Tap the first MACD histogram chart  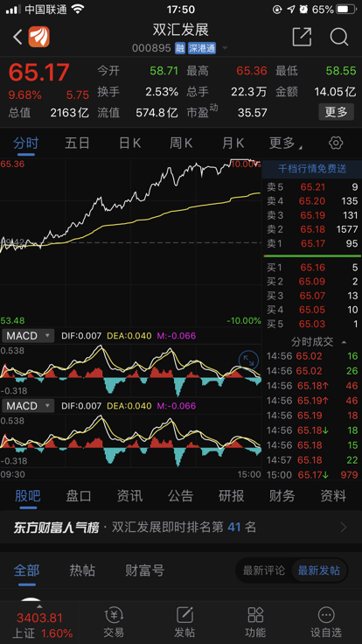point(130,372)
